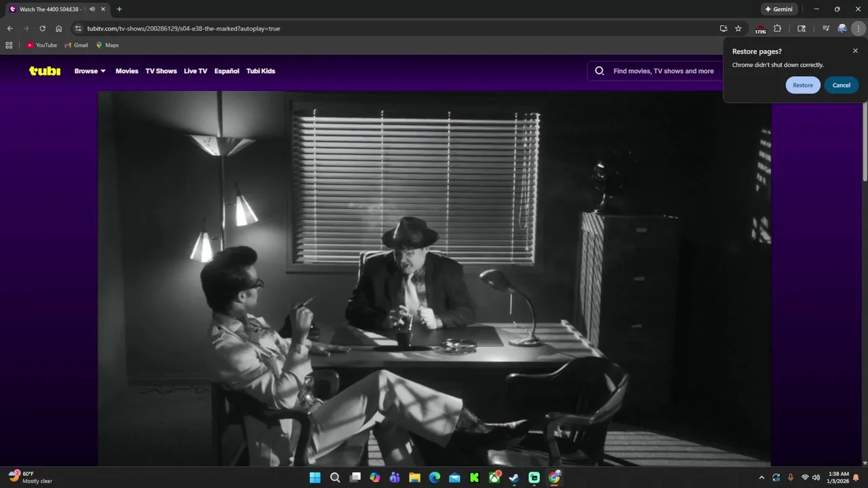Screen dimensions: 868x488
Task: Restore pages in the Chrome prompt
Action: 803,85
